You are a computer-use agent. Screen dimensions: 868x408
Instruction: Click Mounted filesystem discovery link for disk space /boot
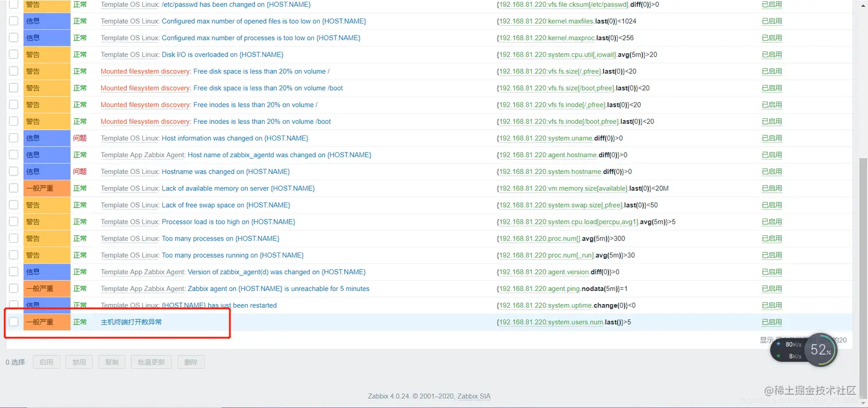tap(145, 88)
